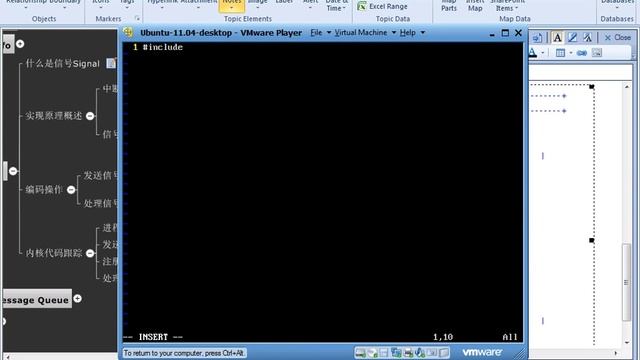This screenshot has height=360, width=640.
Task: Click the USB device icon in the VMware status bar
Action: coord(432,353)
